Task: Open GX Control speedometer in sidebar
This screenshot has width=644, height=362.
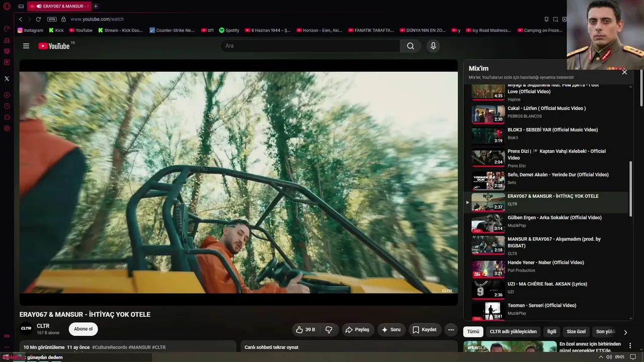Action: (7, 29)
